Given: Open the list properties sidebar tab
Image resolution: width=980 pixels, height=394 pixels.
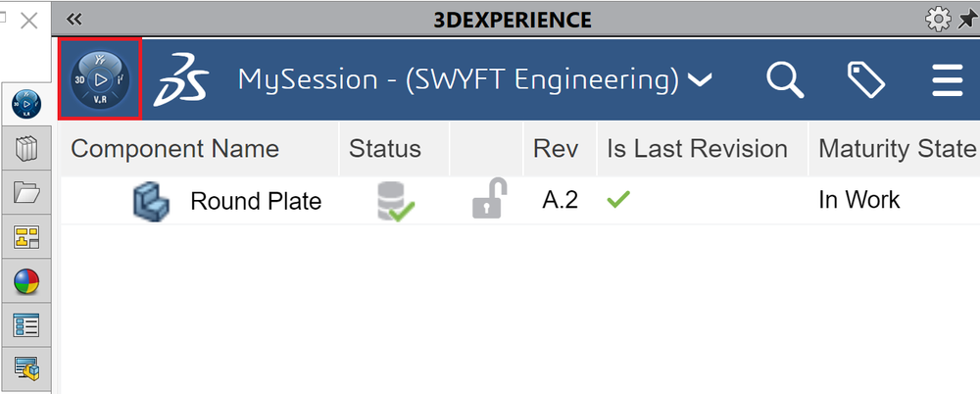Looking at the screenshot, I should pyautogui.click(x=26, y=325).
